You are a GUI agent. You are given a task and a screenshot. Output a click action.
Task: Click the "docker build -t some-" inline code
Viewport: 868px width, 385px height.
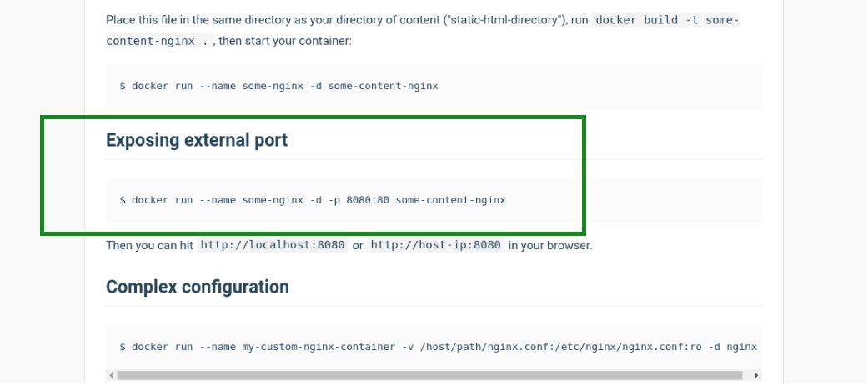click(x=666, y=19)
